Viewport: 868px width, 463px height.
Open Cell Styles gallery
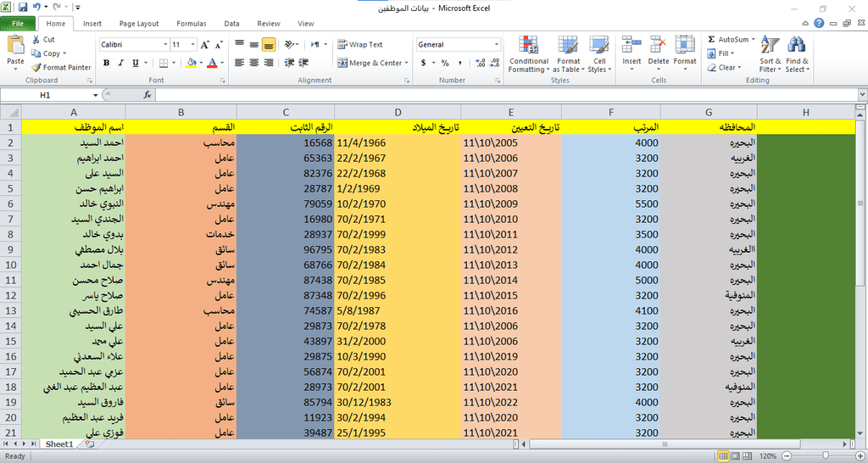pyautogui.click(x=599, y=54)
